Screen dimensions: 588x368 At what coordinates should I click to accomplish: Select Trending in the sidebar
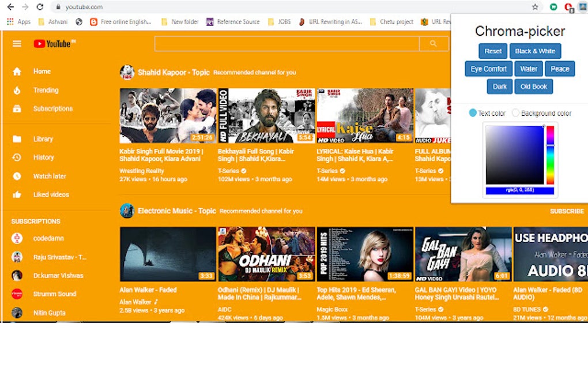(x=45, y=90)
